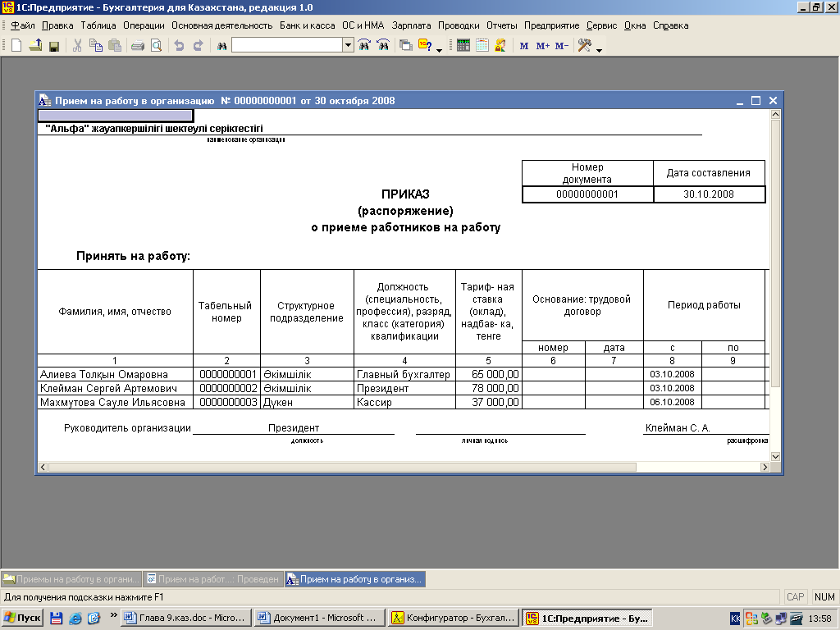The image size is (840, 630).
Task: Click the New document toolbar icon
Action: click(16, 46)
